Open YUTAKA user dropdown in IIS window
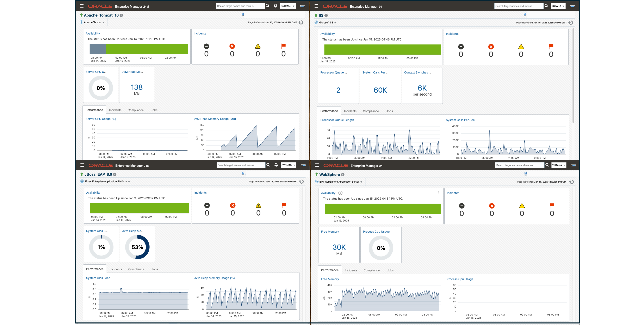The width and height of the screenshot is (644, 325). [558, 6]
